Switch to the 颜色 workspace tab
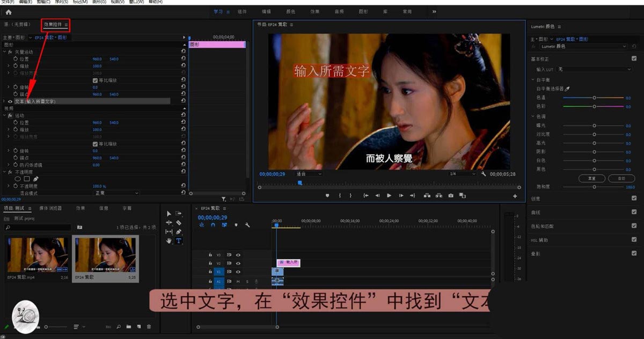 coord(290,11)
